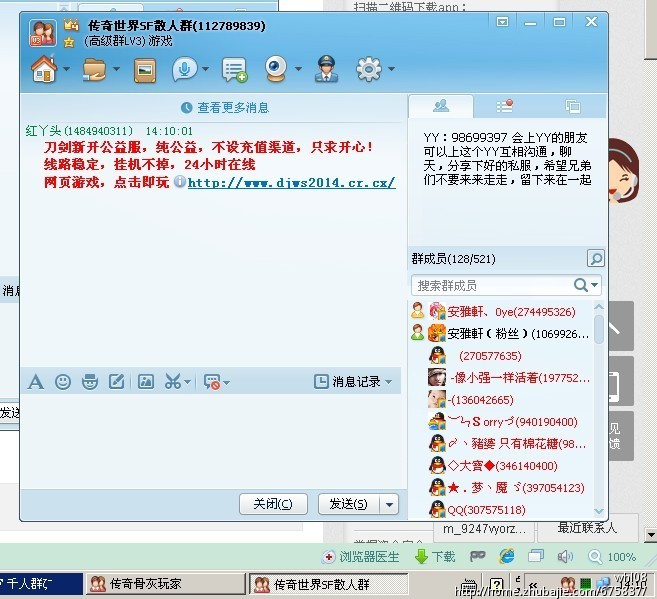
Task: Click the crown icon beside group name
Action: [x=71, y=25]
